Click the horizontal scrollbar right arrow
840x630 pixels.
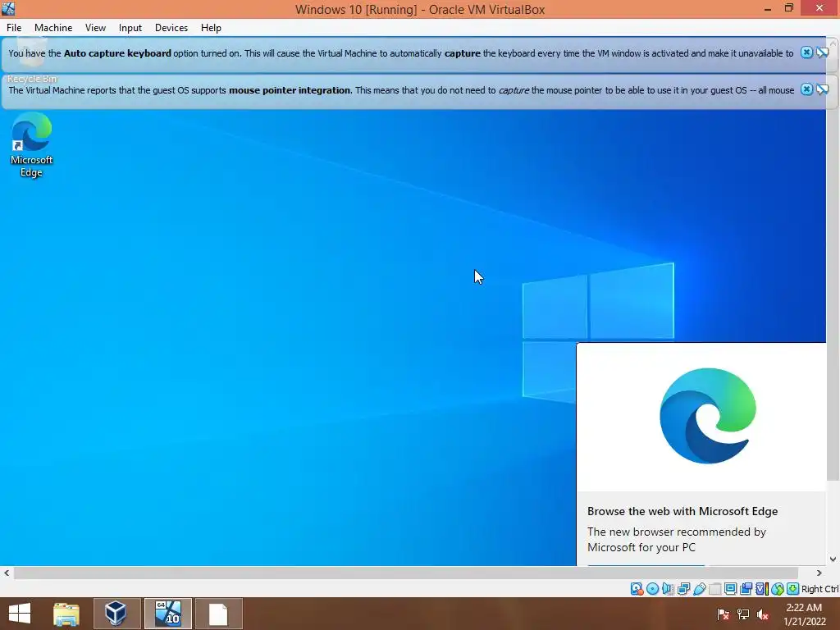pyautogui.click(x=819, y=573)
